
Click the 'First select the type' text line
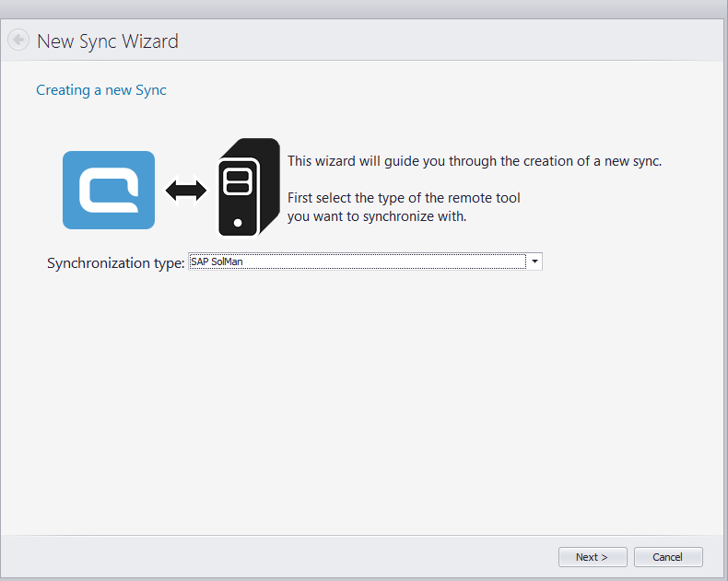pyautogui.click(x=404, y=198)
